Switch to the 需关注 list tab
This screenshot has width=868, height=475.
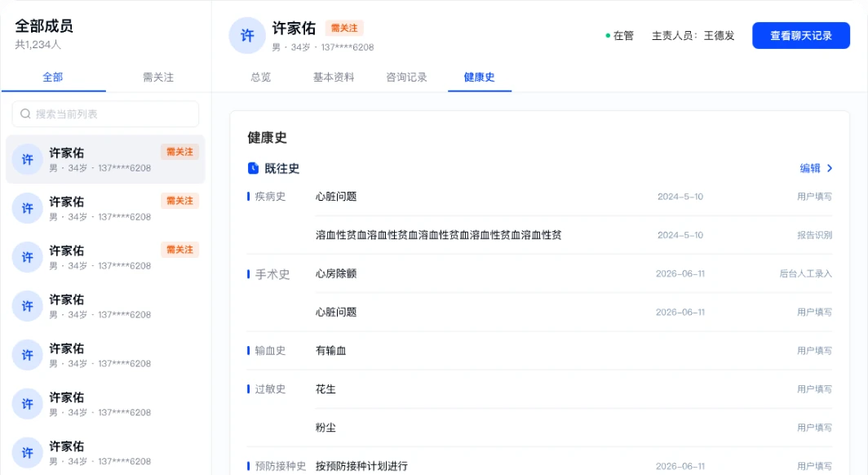pos(158,78)
